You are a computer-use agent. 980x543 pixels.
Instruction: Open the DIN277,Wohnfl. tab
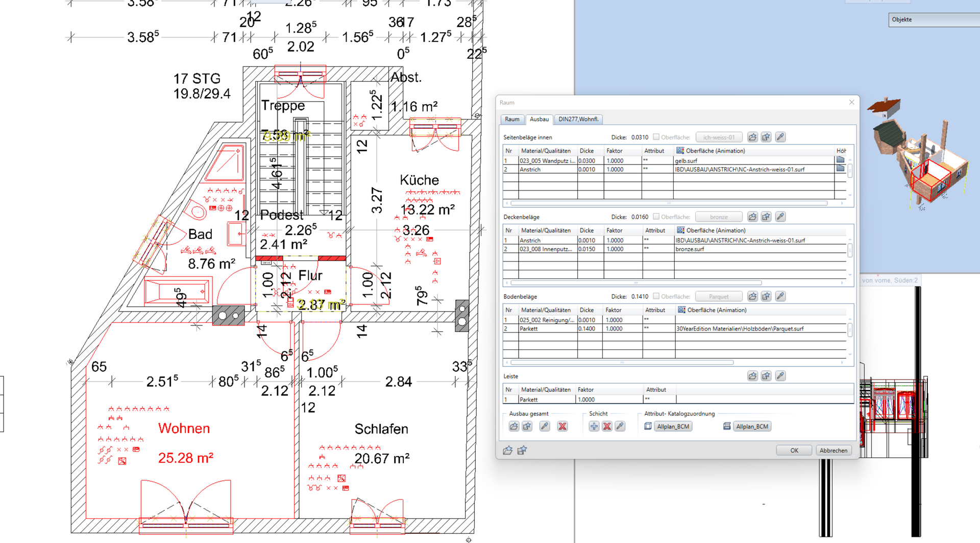click(578, 120)
